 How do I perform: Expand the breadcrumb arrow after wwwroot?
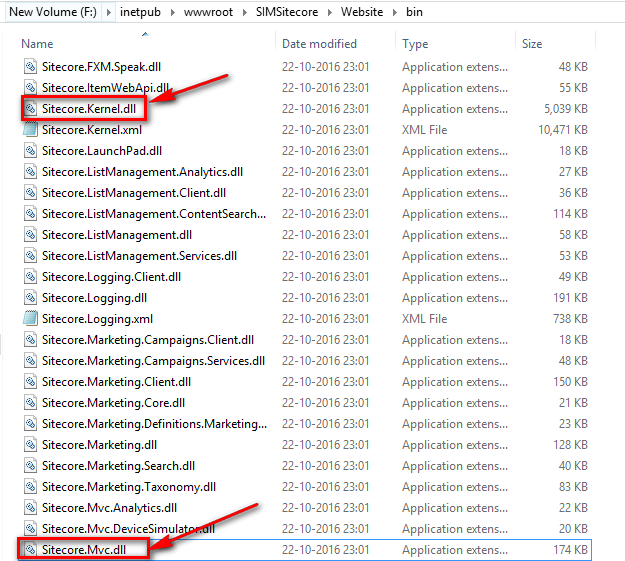tap(245, 12)
